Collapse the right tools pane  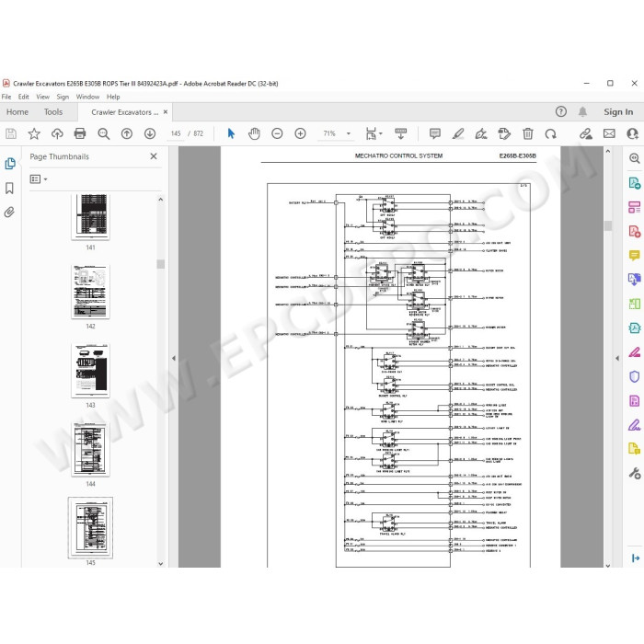coord(617,358)
